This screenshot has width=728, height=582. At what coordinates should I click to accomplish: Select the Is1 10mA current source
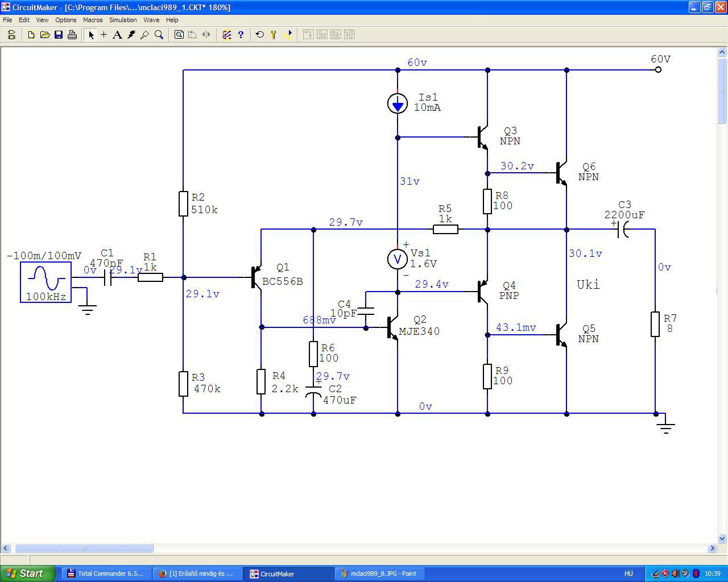(x=398, y=103)
